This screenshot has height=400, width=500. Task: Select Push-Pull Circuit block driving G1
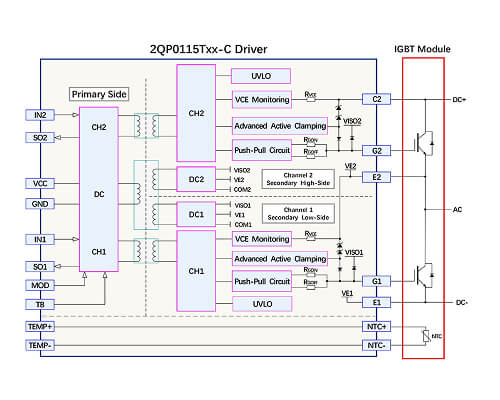point(262,281)
